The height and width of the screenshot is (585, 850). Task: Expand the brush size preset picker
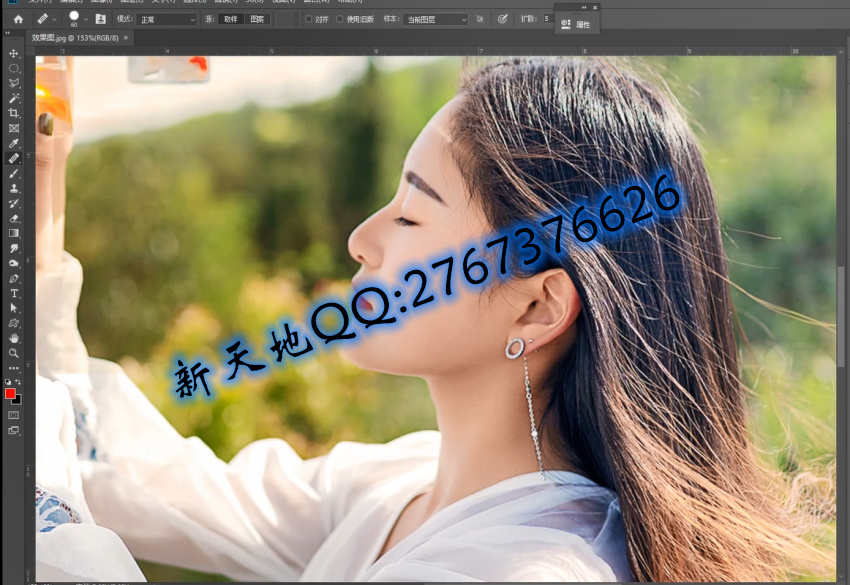pyautogui.click(x=86, y=19)
